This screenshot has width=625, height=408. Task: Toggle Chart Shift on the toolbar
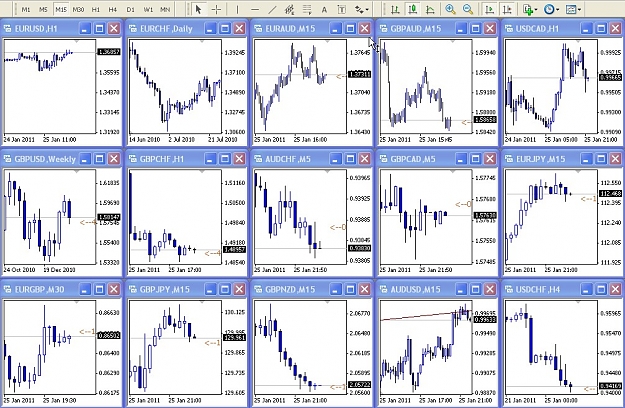[x=507, y=9]
